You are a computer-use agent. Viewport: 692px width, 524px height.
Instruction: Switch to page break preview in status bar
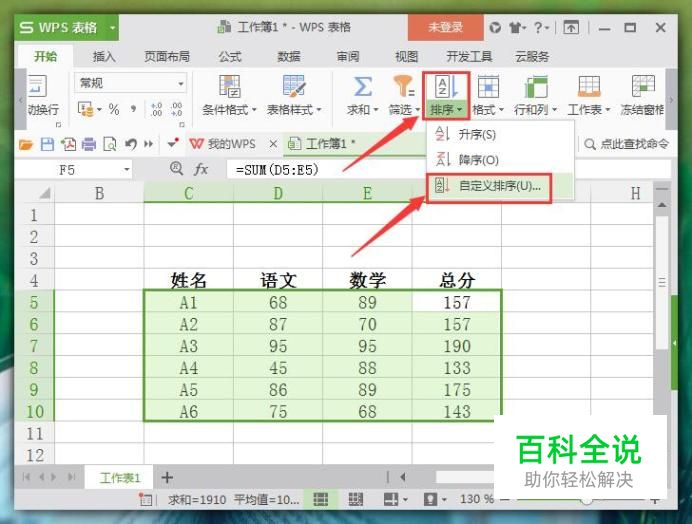(x=356, y=499)
